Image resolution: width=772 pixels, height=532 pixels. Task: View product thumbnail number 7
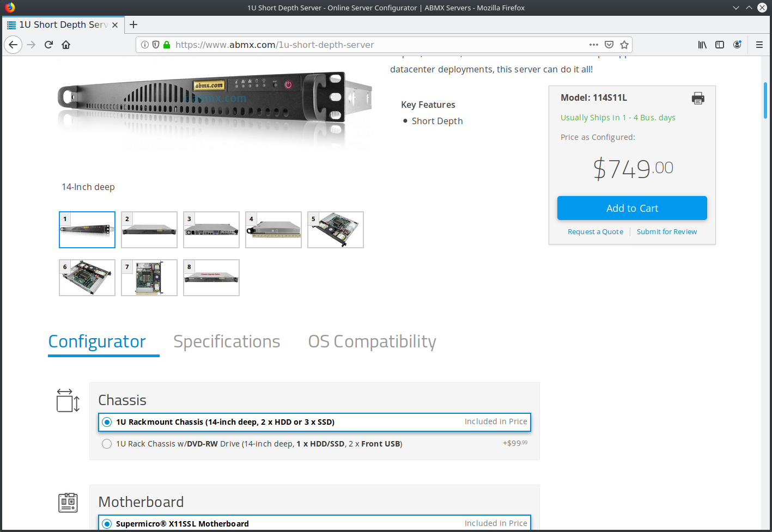tap(149, 278)
